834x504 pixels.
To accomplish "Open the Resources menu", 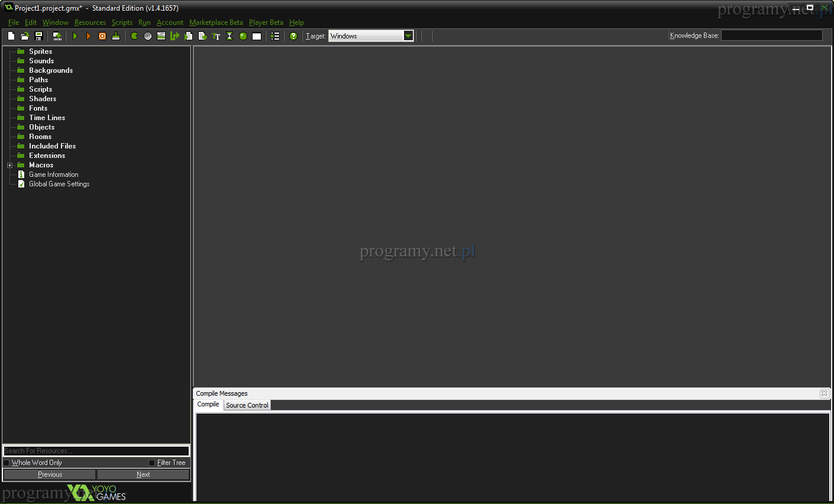I will [x=90, y=22].
